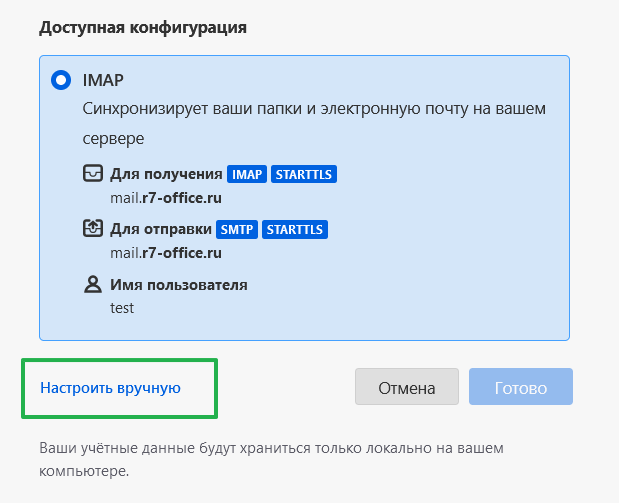Image resolution: width=619 pixels, height=503 pixels.
Task: Open the Настроить вручную link
Action: coord(111,388)
